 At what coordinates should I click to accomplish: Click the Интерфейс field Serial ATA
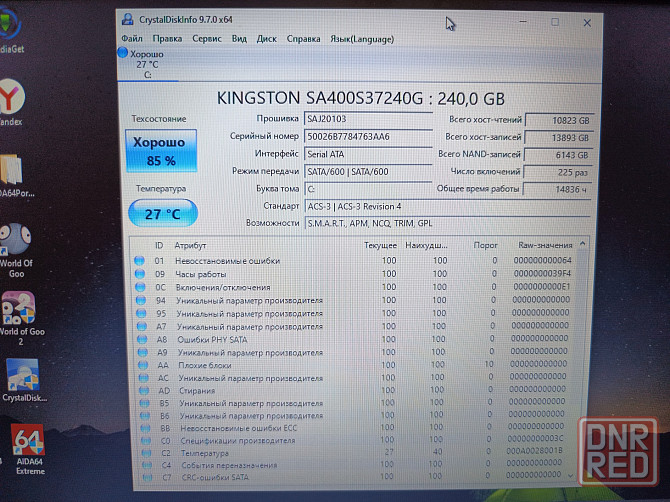tap(368, 154)
